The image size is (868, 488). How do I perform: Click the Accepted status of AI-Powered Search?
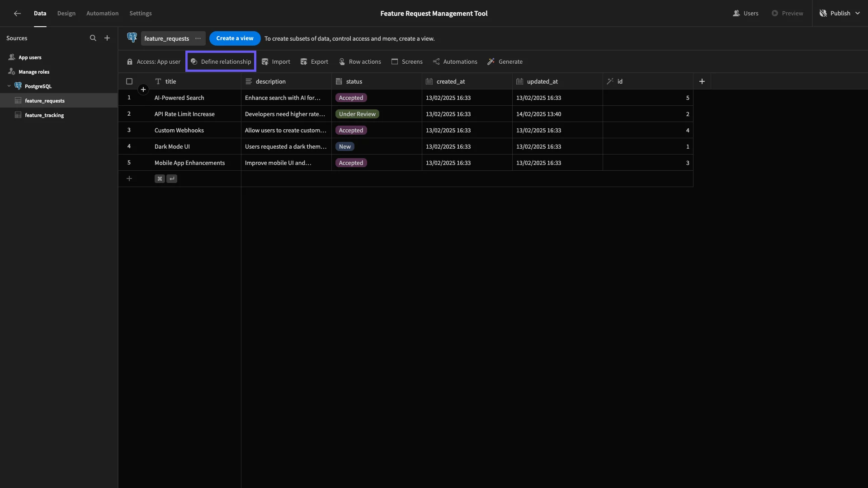351,98
